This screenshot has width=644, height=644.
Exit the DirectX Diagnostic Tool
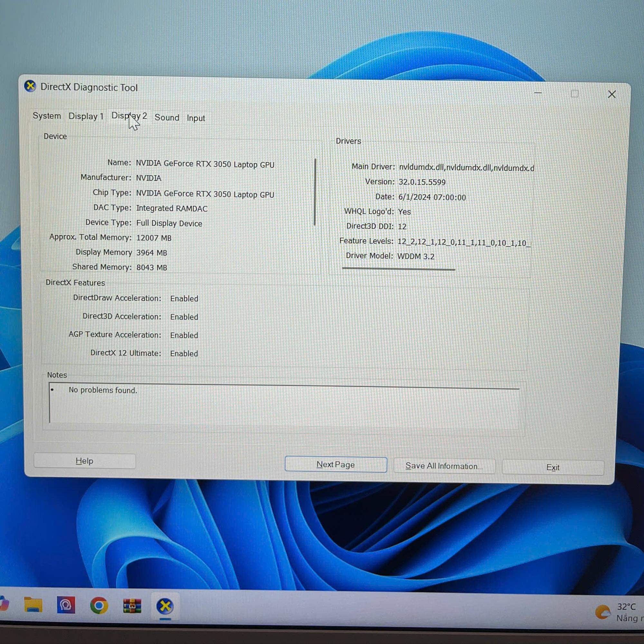click(553, 467)
